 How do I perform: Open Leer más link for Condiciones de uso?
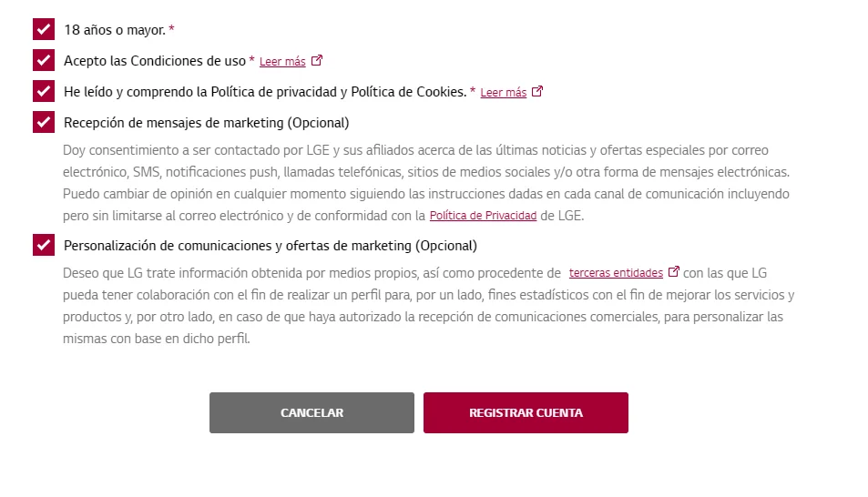coord(282,61)
